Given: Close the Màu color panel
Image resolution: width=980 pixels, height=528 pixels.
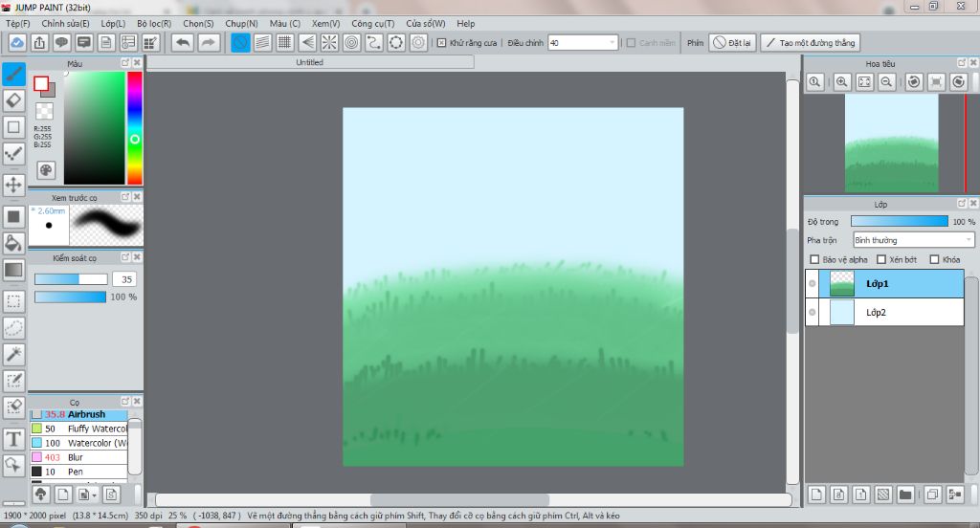Looking at the screenshot, I should [137, 62].
